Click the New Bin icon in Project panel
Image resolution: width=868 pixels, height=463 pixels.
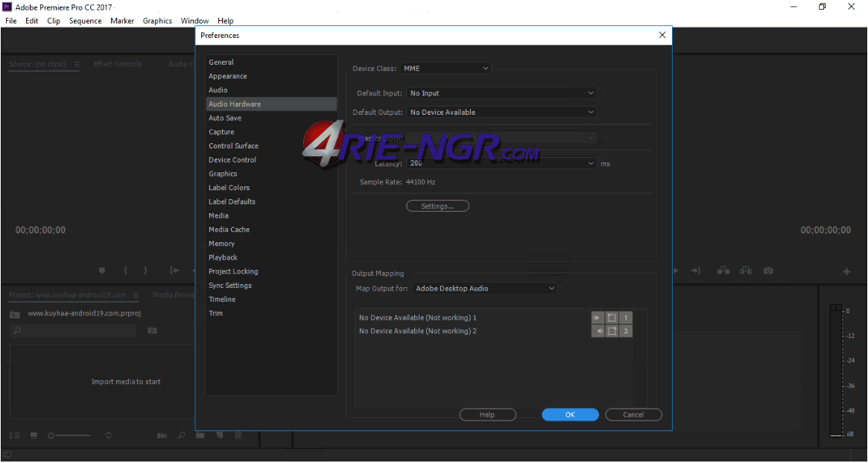click(200, 435)
